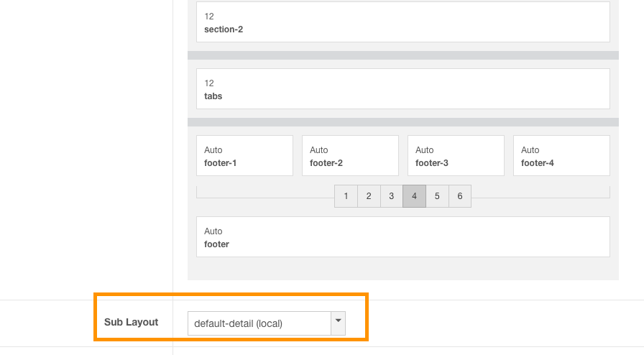The width and height of the screenshot is (644, 355).
Task: Click the footer-2 column block
Action: (x=350, y=156)
